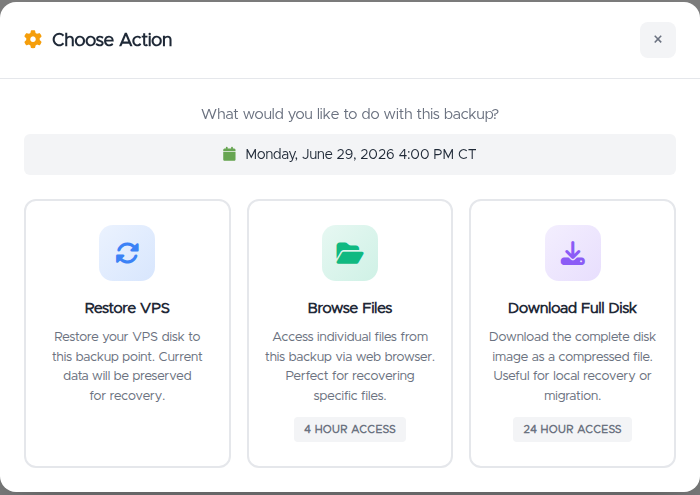Click the Download Full Disk description text
The height and width of the screenshot is (495, 700).
(x=572, y=366)
